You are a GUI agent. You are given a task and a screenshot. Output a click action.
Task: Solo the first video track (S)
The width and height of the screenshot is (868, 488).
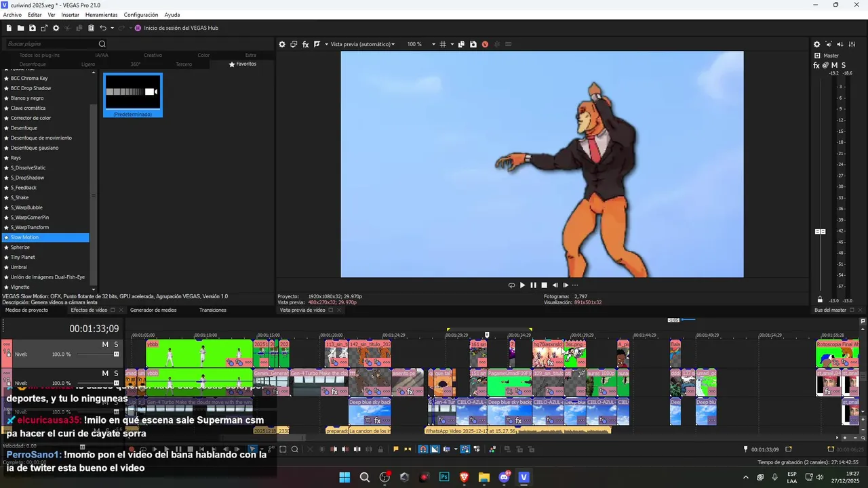click(x=116, y=344)
